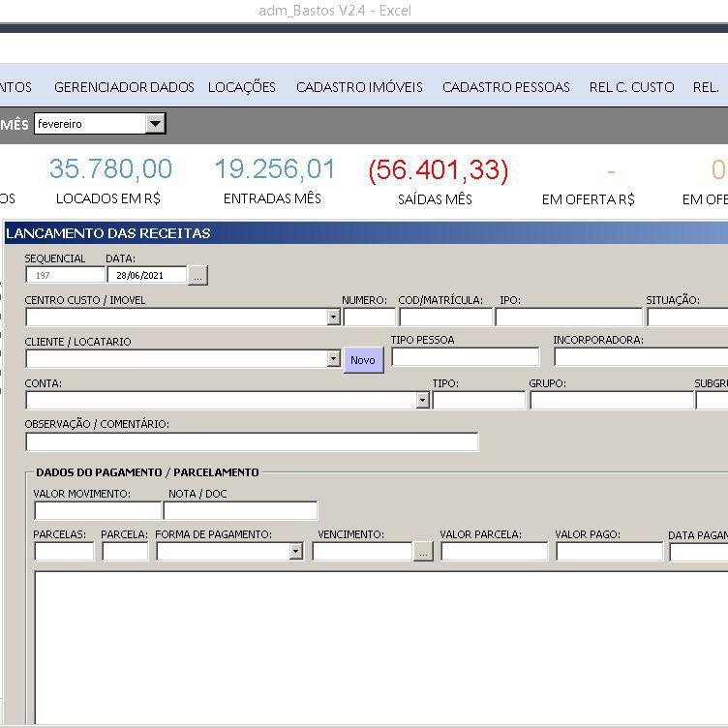This screenshot has height=728, width=728.
Task: Click the Novo button
Action: [x=363, y=360]
